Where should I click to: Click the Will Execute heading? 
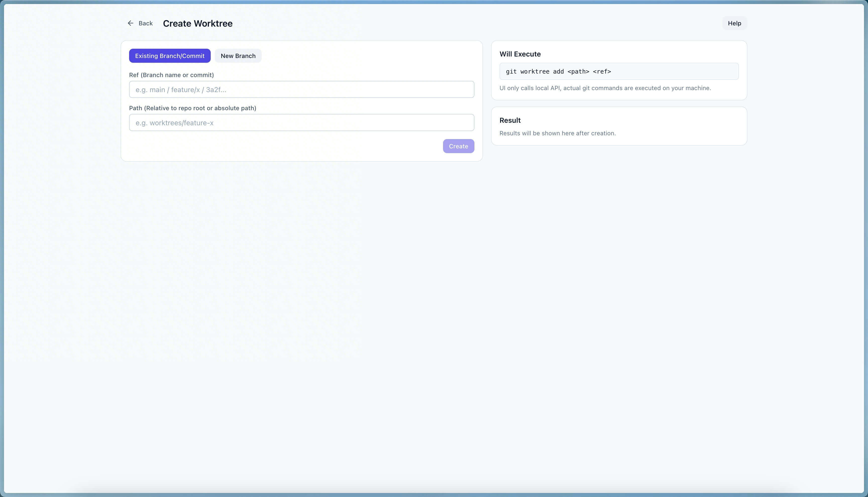tap(520, 54)
